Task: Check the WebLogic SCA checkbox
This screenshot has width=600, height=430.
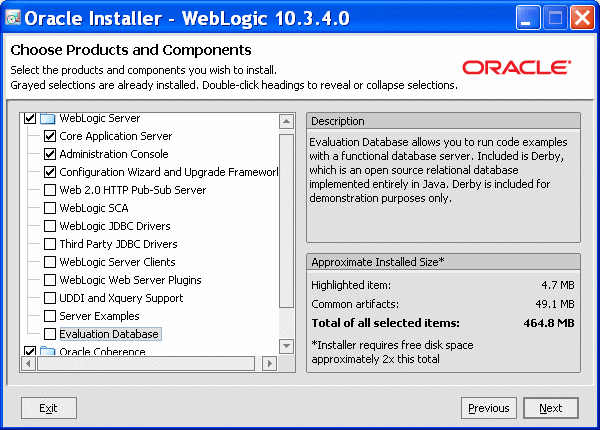Action: coord(50,208)
